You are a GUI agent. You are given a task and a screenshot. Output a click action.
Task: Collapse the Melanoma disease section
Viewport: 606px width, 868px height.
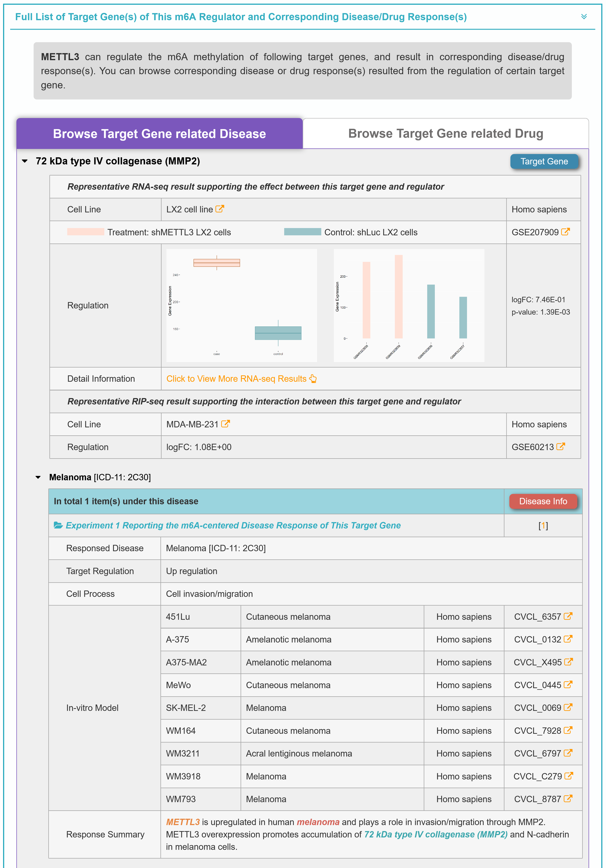[38, 477]
